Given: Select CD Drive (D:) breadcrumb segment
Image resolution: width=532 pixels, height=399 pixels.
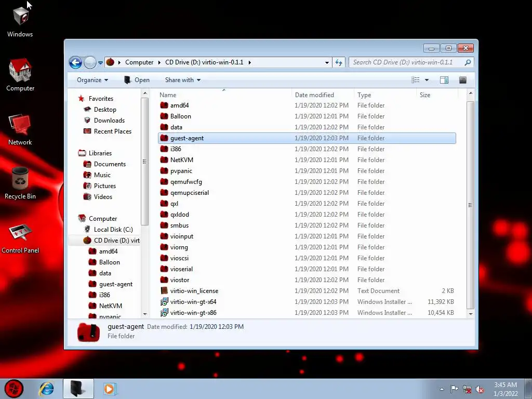Looking at the screenshot, I should [x=204, y=62].
